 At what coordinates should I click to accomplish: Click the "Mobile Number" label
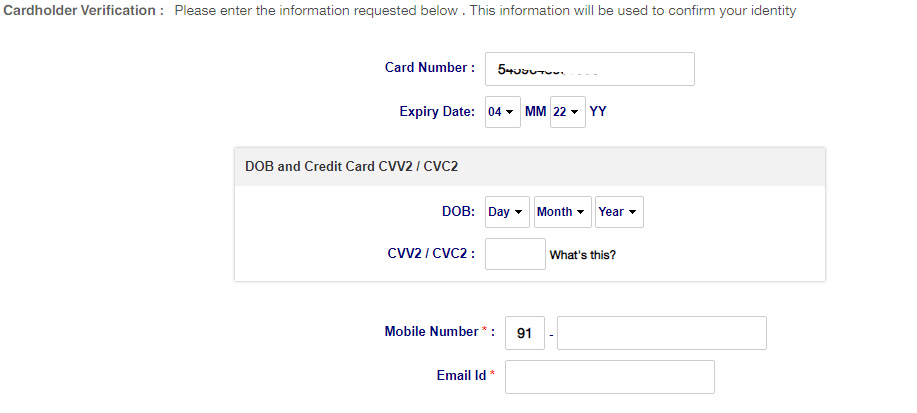coord(431,331)
